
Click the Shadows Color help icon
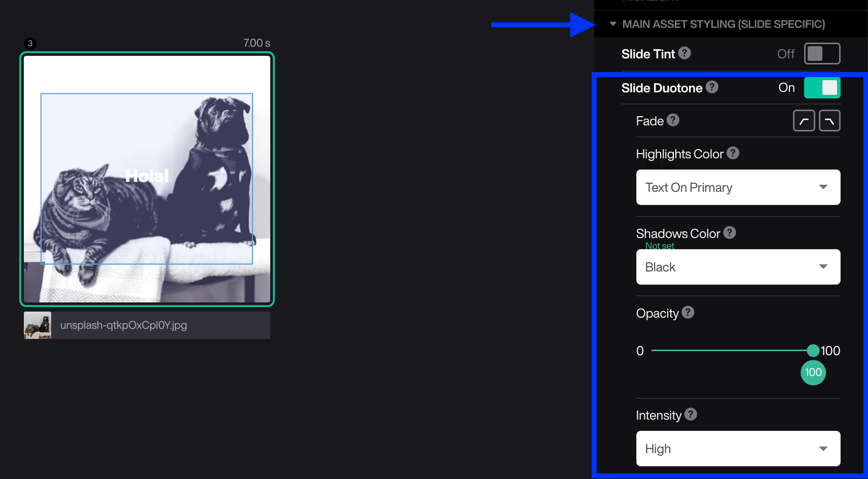[x=730, y=233]
